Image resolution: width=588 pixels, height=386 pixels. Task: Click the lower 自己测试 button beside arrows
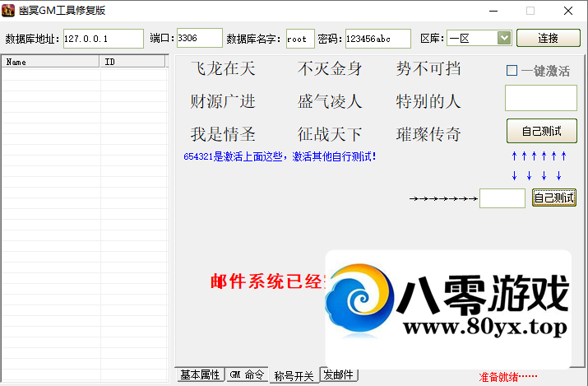point(553,198)
